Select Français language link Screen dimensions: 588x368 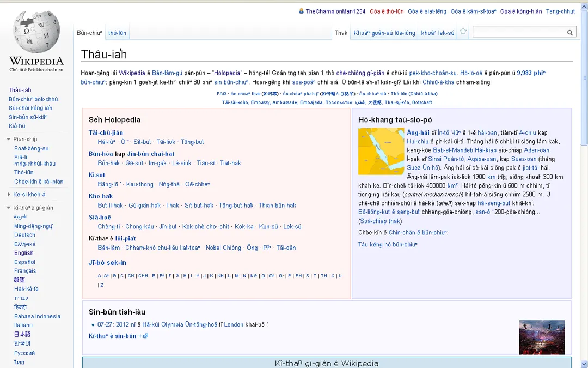25,271
